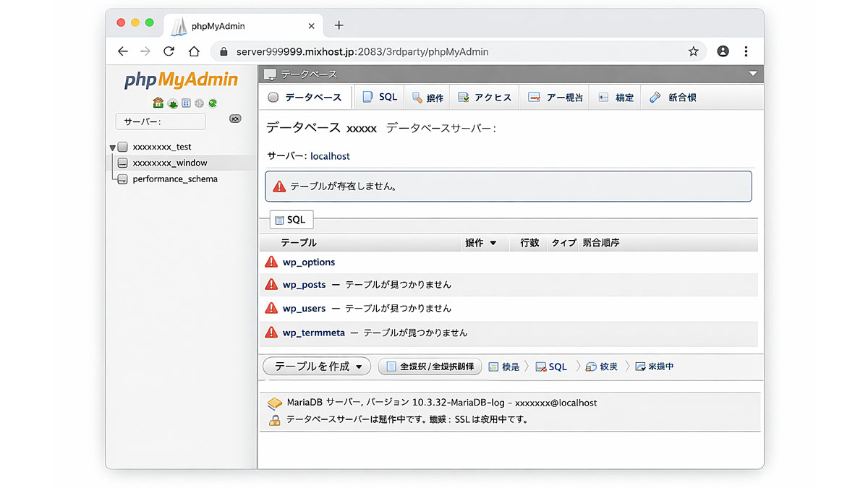Click the log out icon below the logo
This screenshot has width=868, height=488.
point(172,103)
